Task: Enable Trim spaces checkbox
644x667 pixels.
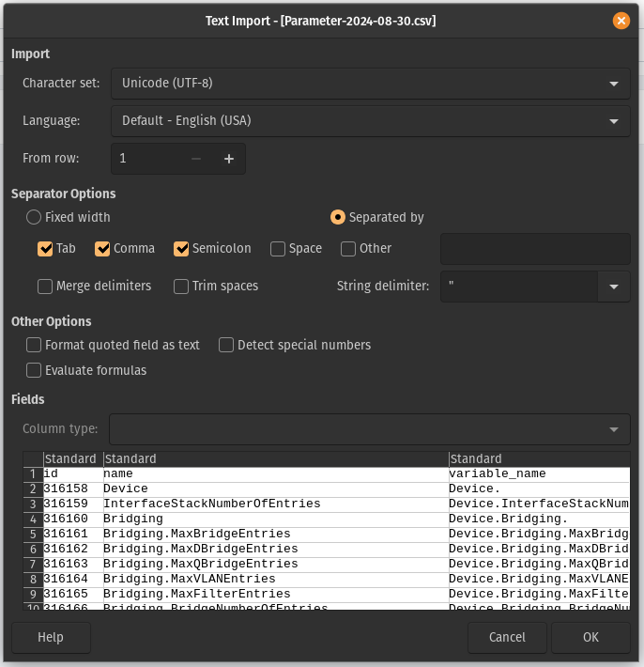Action: (181, 287)
